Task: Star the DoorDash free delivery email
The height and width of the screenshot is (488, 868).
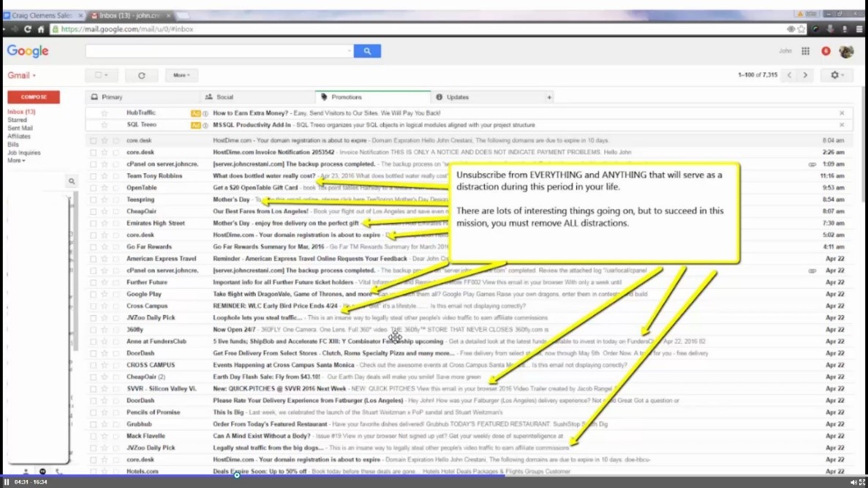Action: 104,353
